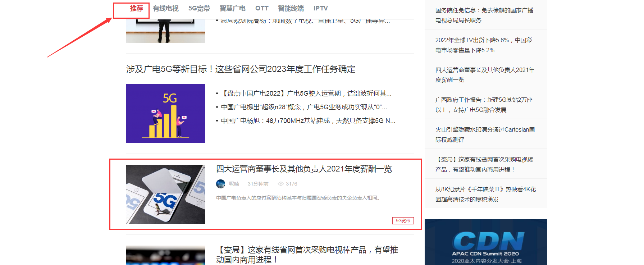644x265 pixels.
Task: Switch to the 有线电视 tab
Action: click(x=166, y=9)
